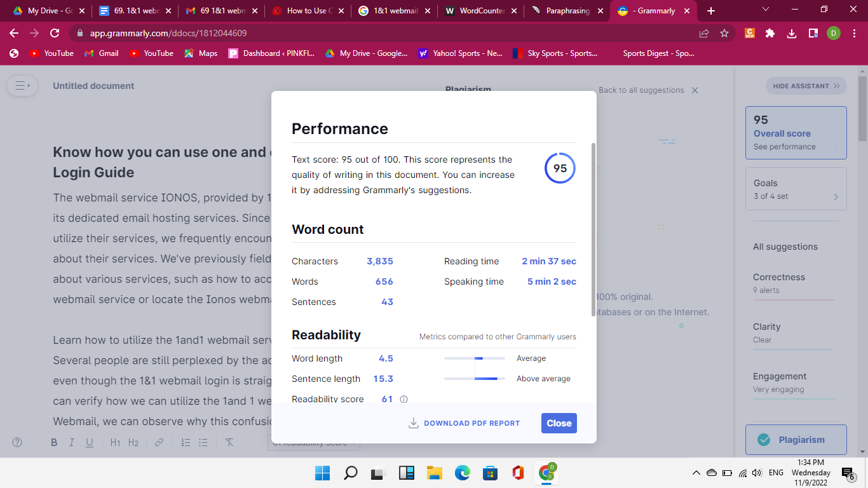This screenshot has height=488, width=868.
Task: Open Windows taskbar search
Action: click(x=350, y=473)
